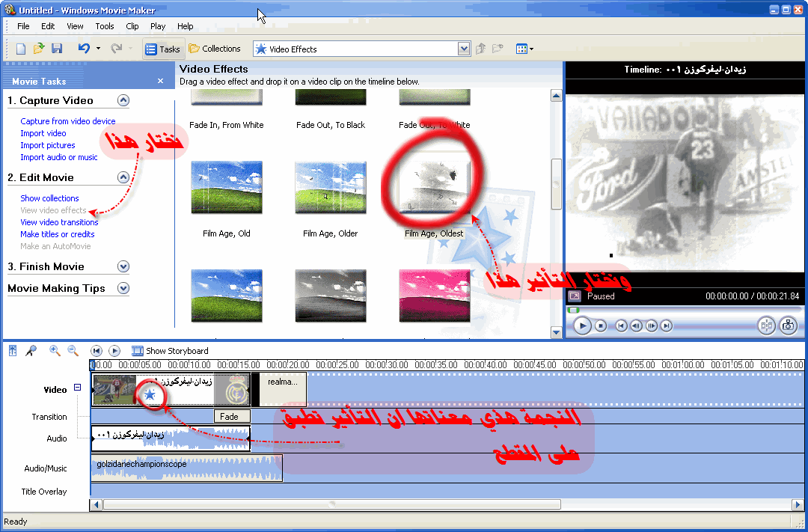Image resolution: width=808 pixels, height=532 pixels.
Task: Select the pink hue effect thumbnail
Action: pyautogui.click(x=435, y=296)
